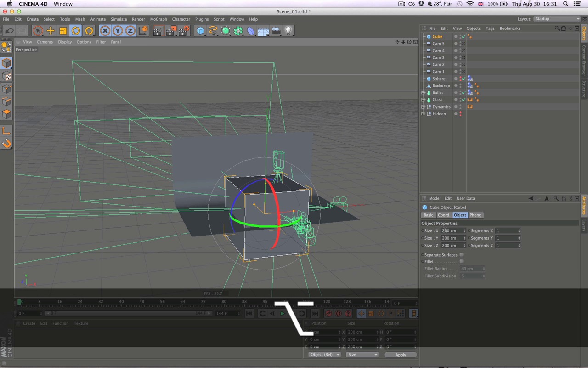Adjust Size X spinner arrows

tap(464, 231)
